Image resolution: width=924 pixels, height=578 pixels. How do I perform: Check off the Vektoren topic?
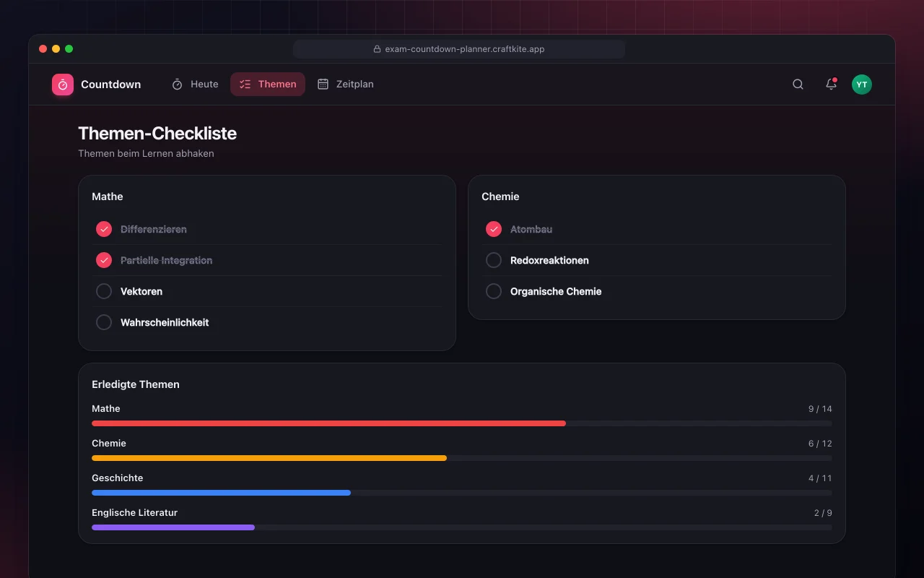click(104, 291)
